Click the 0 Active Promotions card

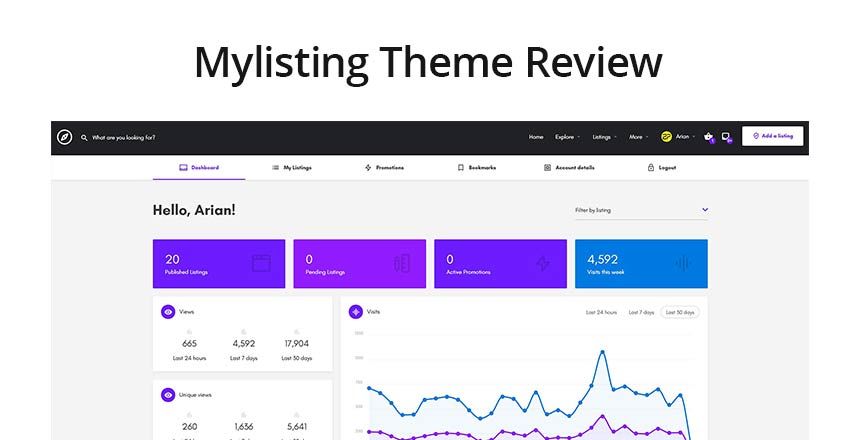point(500,263)
